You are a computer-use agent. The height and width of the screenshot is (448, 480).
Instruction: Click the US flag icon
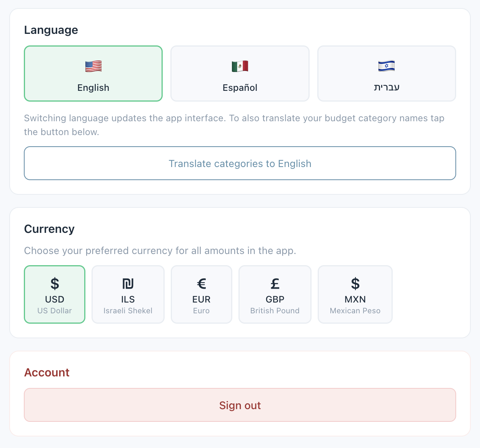tap(93, 66)
